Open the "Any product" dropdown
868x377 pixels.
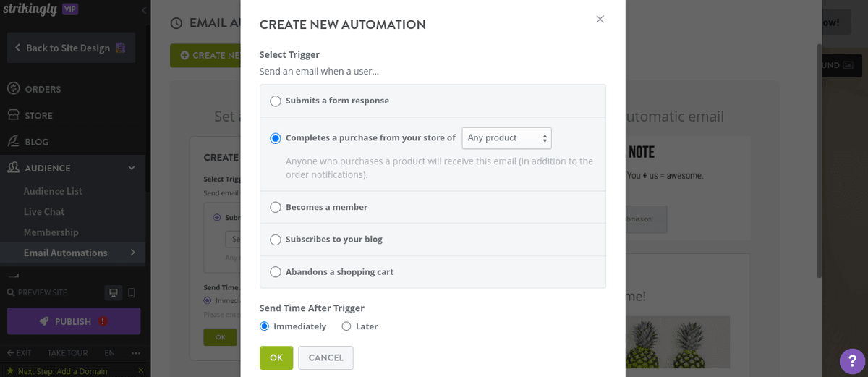coord(506,138)
